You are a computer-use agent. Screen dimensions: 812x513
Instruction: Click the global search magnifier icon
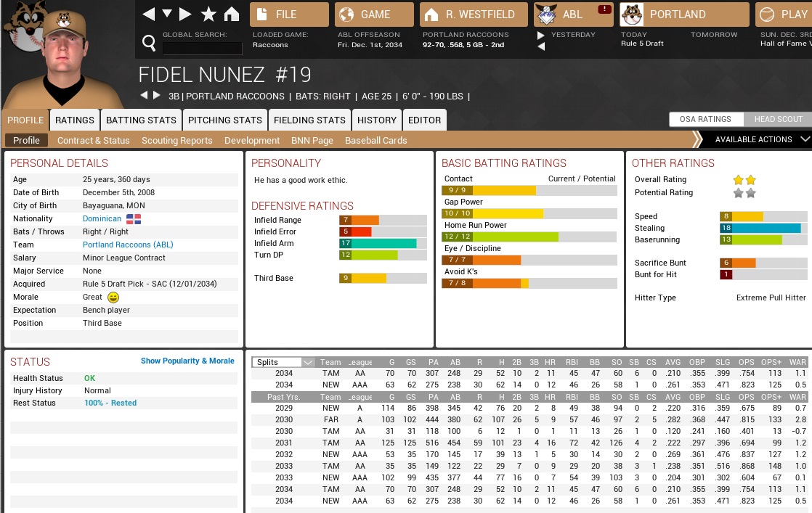pos(149,44)
